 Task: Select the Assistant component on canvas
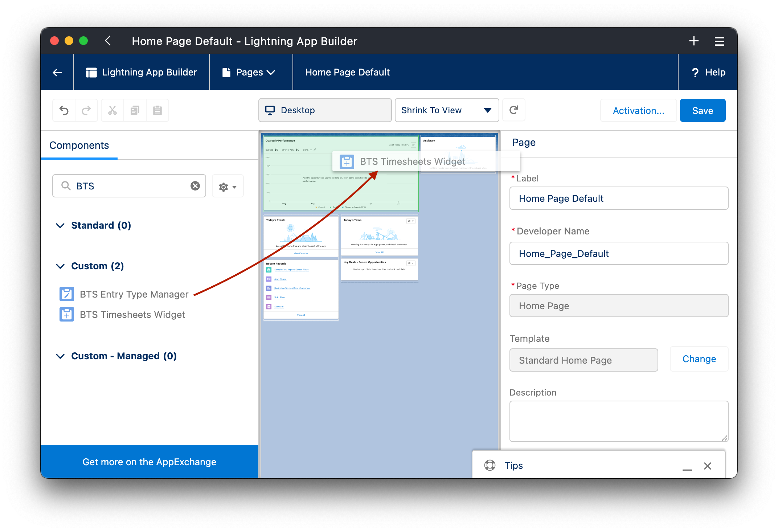coord(458,154)
